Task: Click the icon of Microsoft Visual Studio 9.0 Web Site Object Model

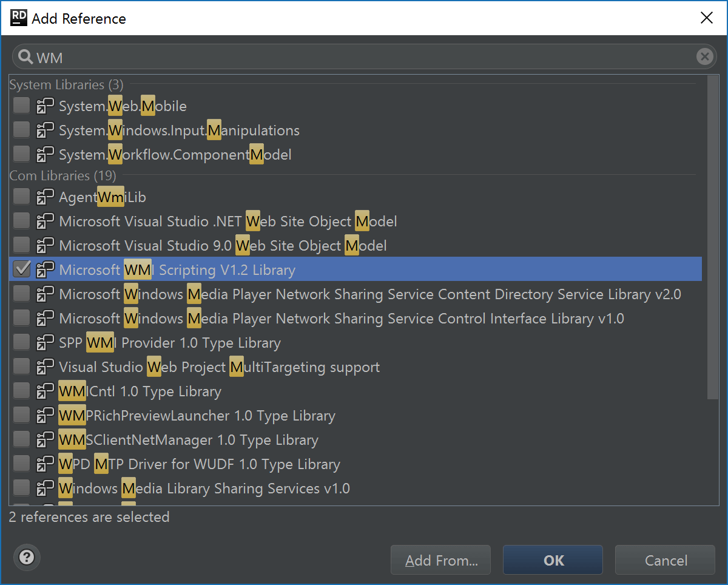Action: click(45, 246)
